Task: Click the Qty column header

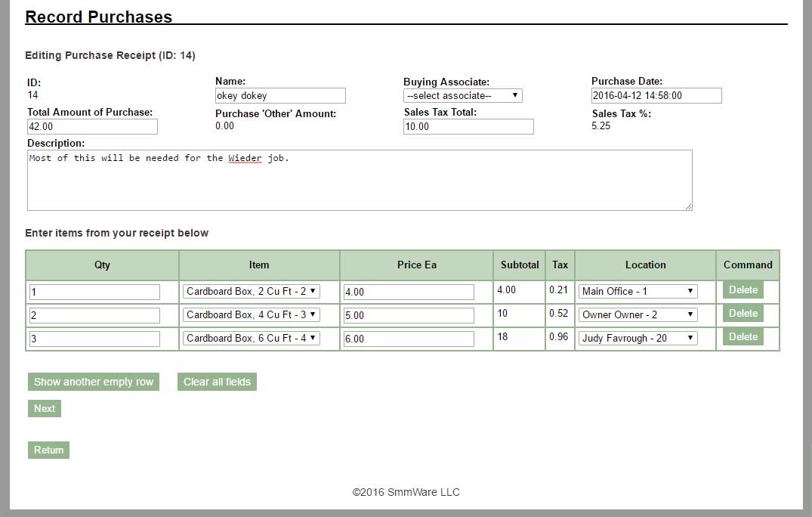Action: coord(102,265)
